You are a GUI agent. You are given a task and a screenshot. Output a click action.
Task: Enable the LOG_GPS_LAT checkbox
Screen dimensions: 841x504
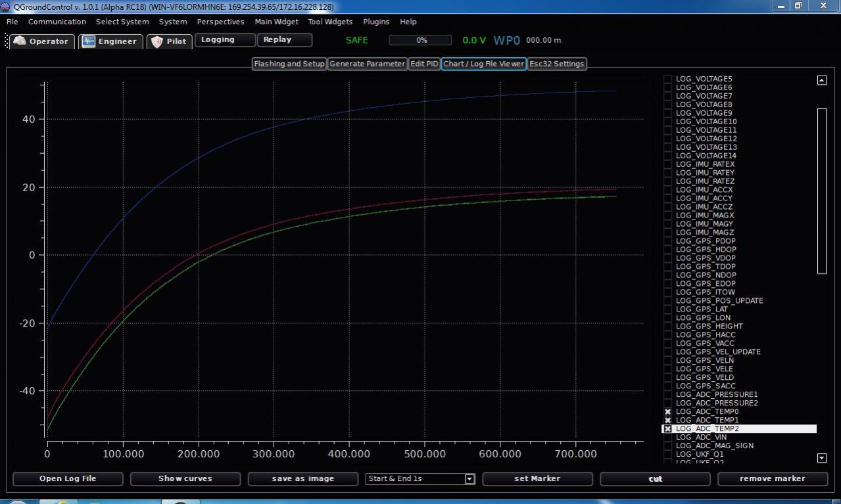(667, 309)
